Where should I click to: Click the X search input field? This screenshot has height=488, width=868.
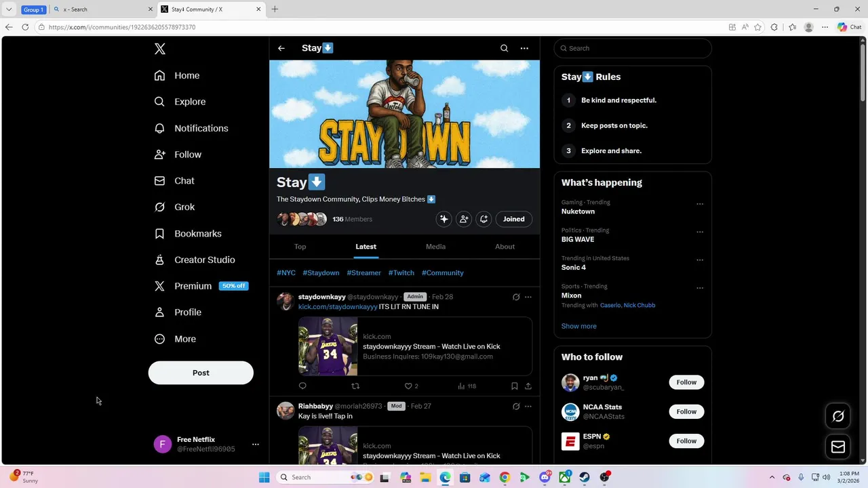pyautogui.click(x=633, y=48)
